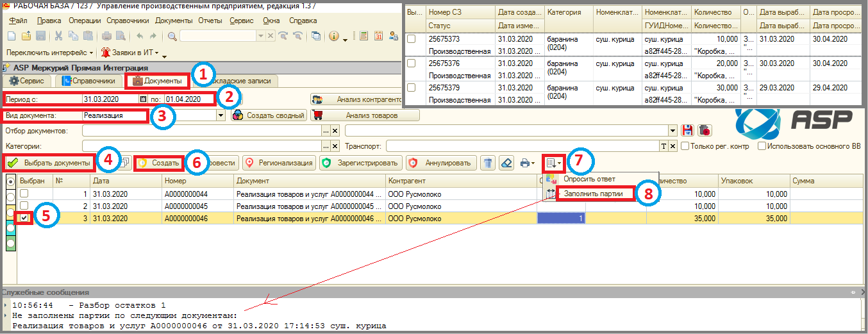Click the yellow info help icon
The height and width of the screenshot is (334, 868).
tap(334, 36)
